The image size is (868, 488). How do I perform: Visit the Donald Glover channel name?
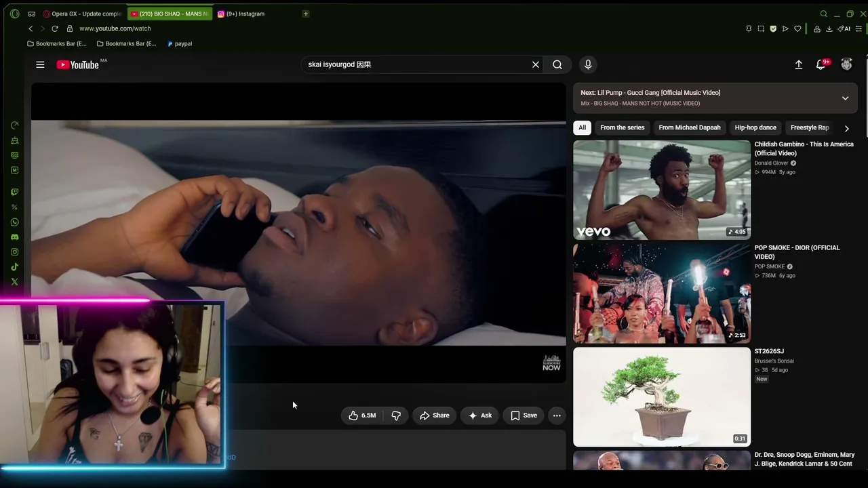[x=772, y=163]
